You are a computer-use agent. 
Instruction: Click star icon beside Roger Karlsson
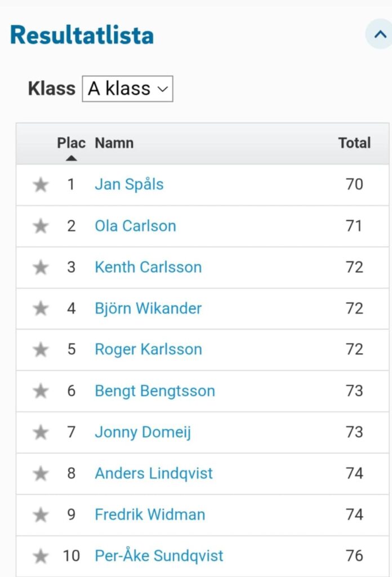coord(41,349)
